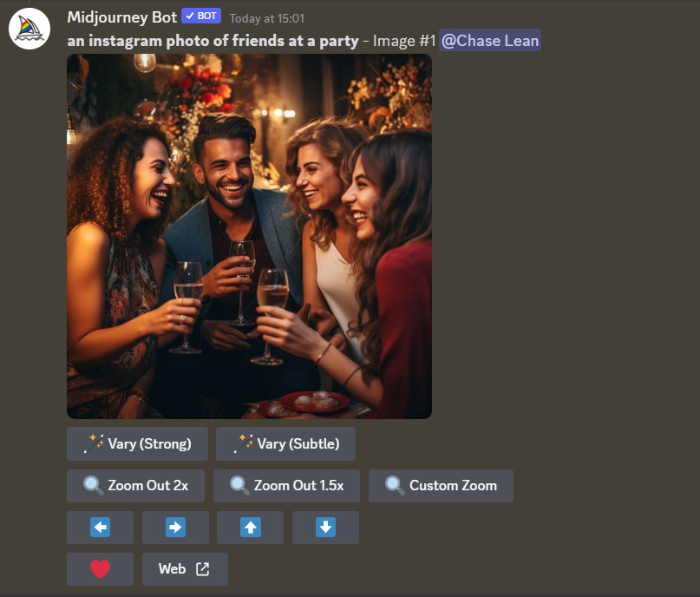The image size is (700, 597).
Task: Click the Vary (Subtle) button
Action: tap(285, 443)
